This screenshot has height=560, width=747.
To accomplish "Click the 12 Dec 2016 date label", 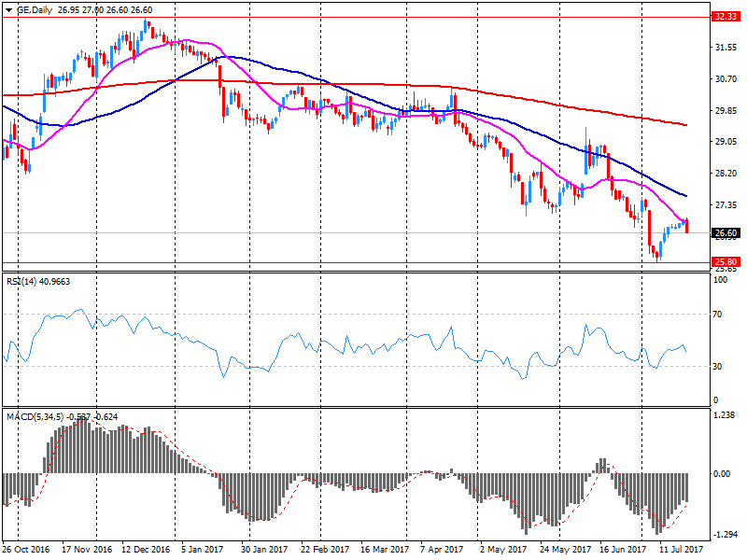I will click(x=146, y=550).
